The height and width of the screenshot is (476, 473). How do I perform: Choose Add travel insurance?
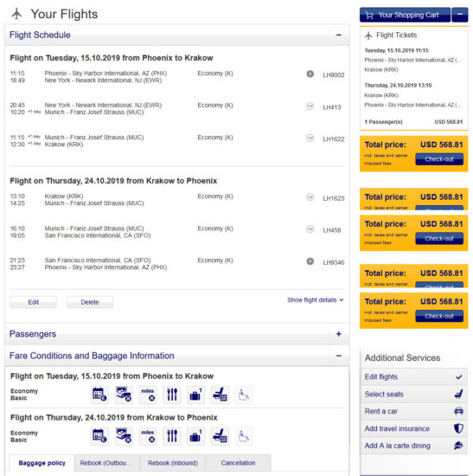pos(413,428)
